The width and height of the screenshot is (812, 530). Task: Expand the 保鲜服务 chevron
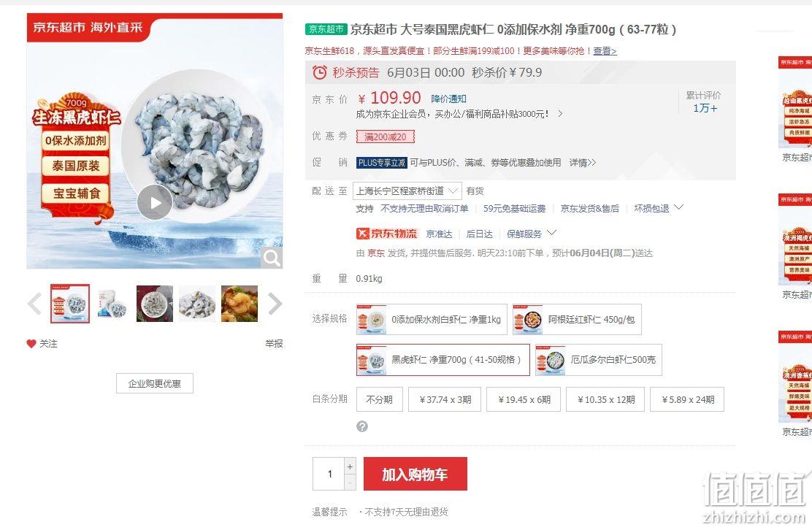pyautogui.click(x=552, y=233)
